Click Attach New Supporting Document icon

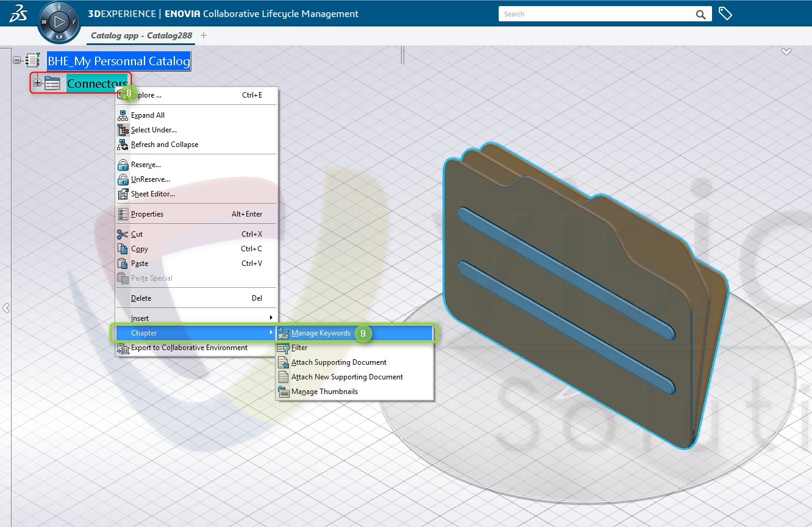click(283, 377)
